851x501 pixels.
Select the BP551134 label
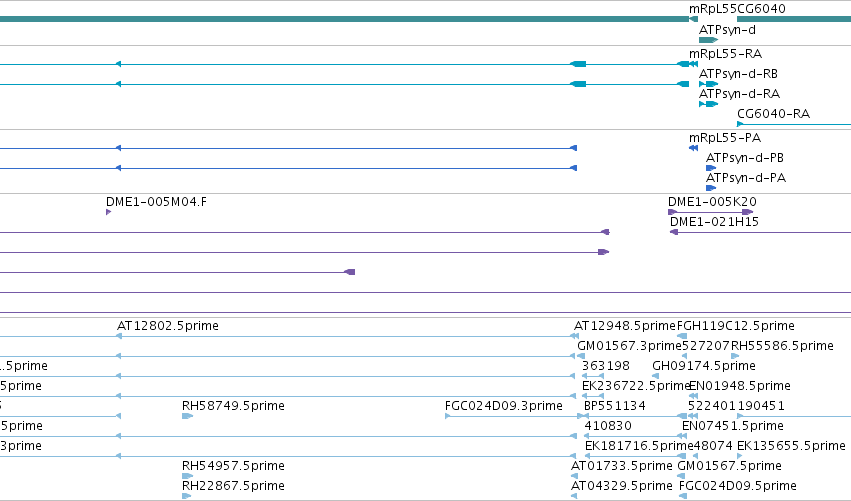pyautogui.click(x=614, y=406)
